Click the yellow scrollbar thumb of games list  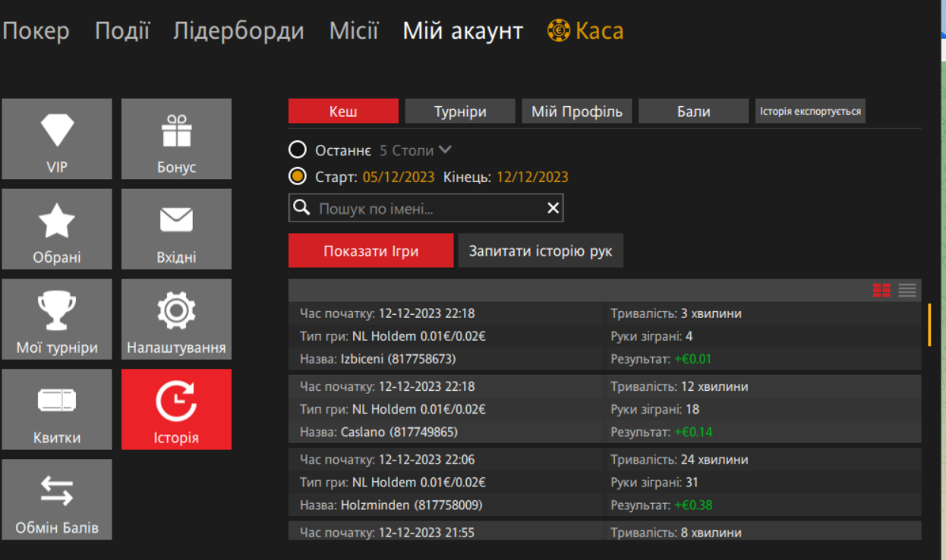(929, 325)
